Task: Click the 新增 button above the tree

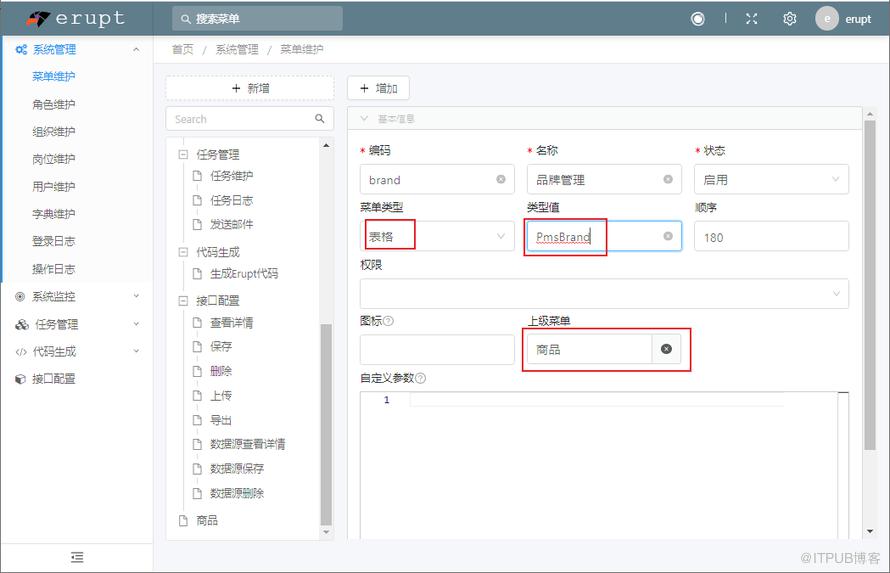Action: click(250, 89)
